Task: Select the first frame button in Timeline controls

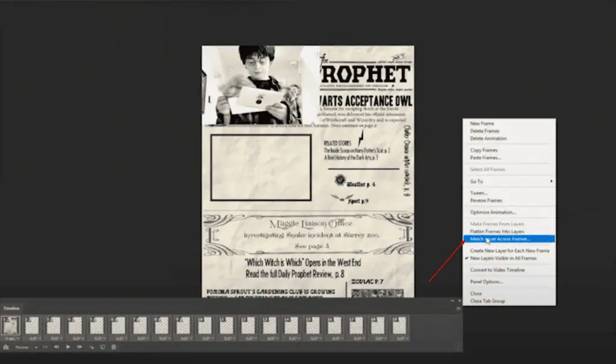Action: coord(45,347)
